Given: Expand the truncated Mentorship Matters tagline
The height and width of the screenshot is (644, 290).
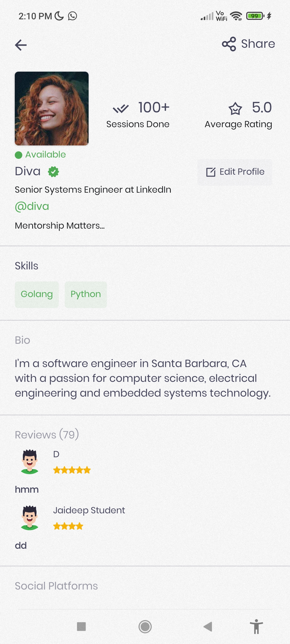Looking at the screenshot, I should tap(60, 226).
